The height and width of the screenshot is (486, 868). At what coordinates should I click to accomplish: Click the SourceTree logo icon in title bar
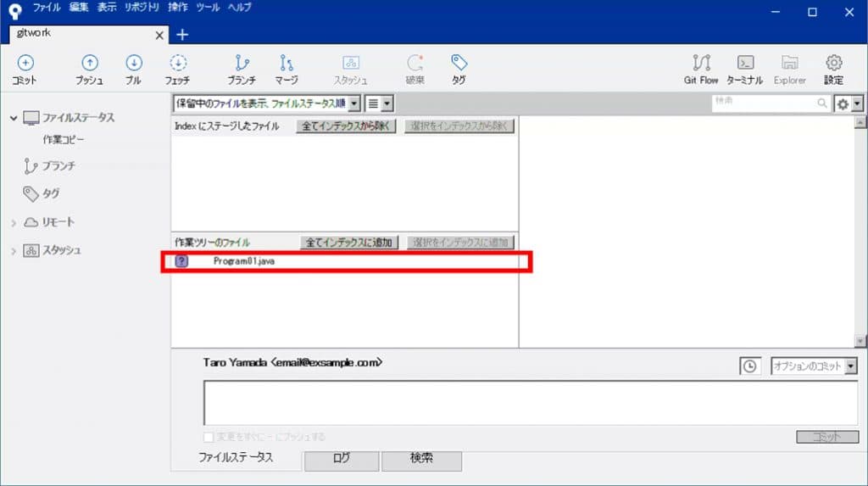tap(15, 11)
